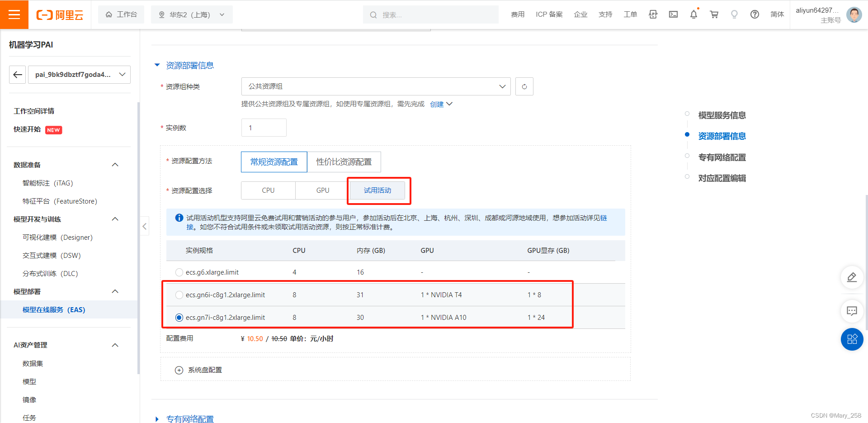
Task: Open 数据集 under AI资产管理
Action: tap(33, 364)
